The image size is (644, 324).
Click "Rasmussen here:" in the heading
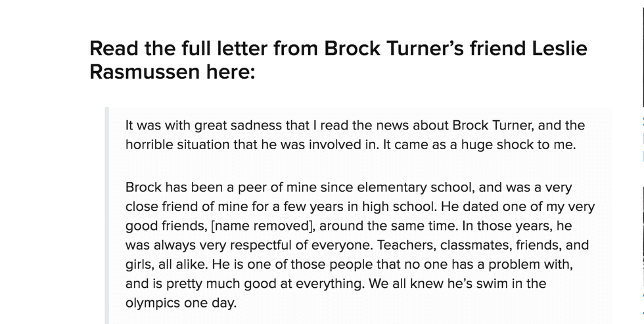[172, 72]
